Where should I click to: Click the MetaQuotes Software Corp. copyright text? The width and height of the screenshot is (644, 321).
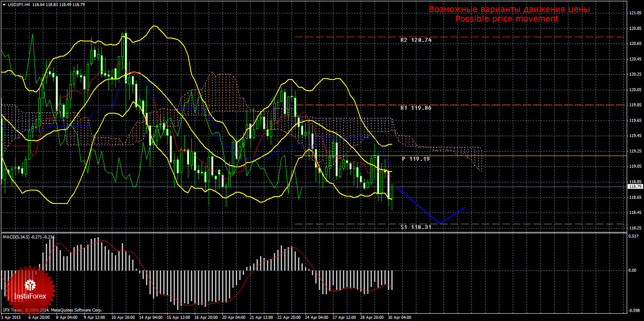[x=76, y=310]
